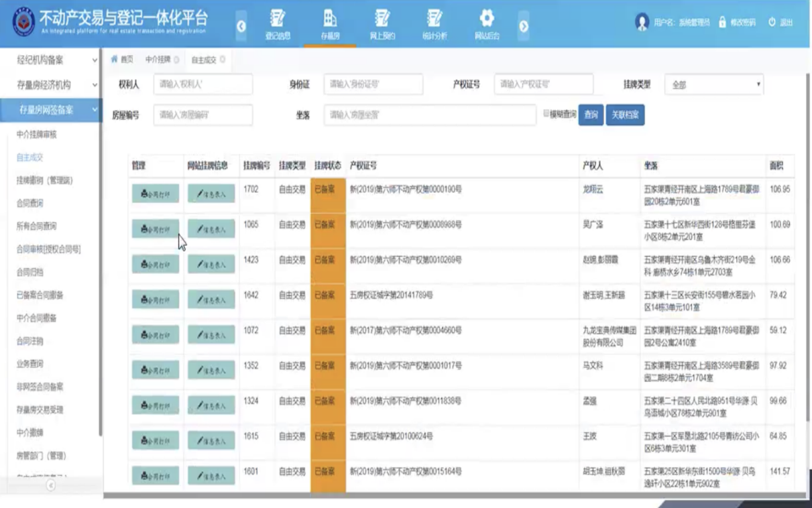Select 合同归档 in sidebar
The image size is (812, 508).
click(30, 272)
